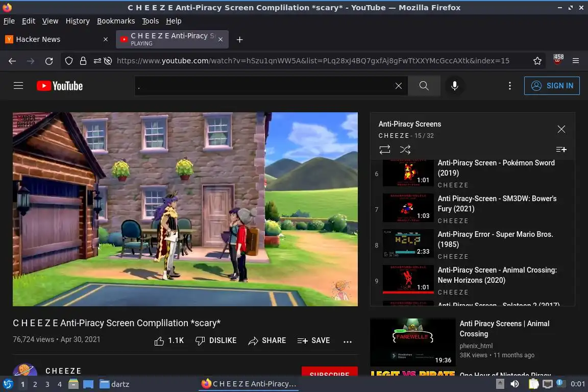Viewport: 588px width, 392px height.
Task: Open the extension icon showing 458 badge
Action: 557,60
